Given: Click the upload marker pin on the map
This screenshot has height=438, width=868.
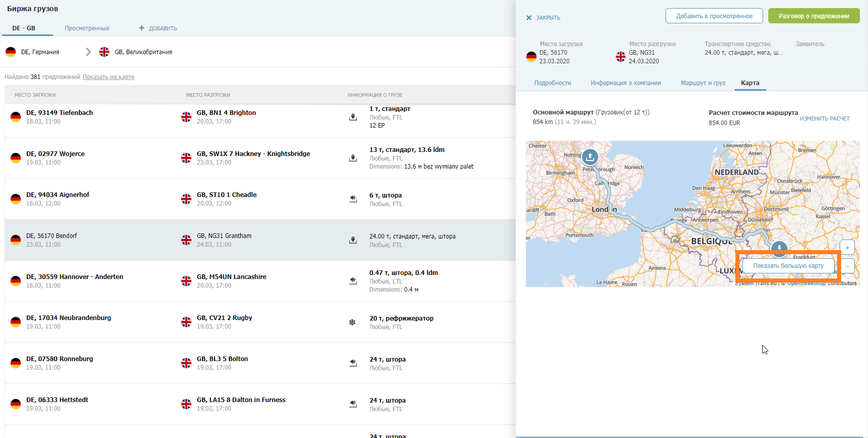Looking at the screenshot, I should [590, 157].
